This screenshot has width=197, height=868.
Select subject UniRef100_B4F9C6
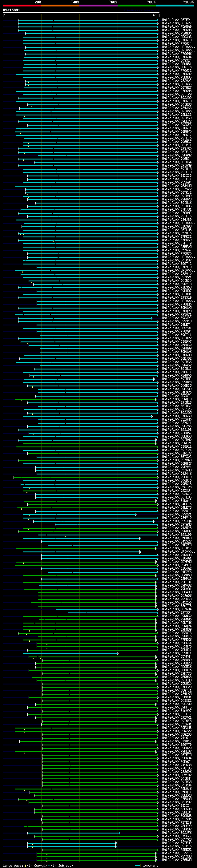[x=176, y=392]
